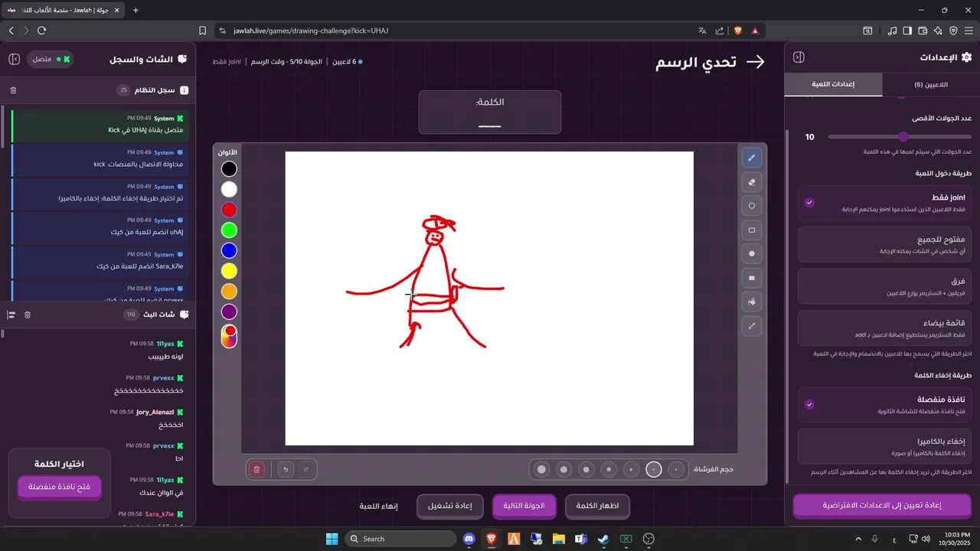Click the taskbar Search box

(400, 539)
